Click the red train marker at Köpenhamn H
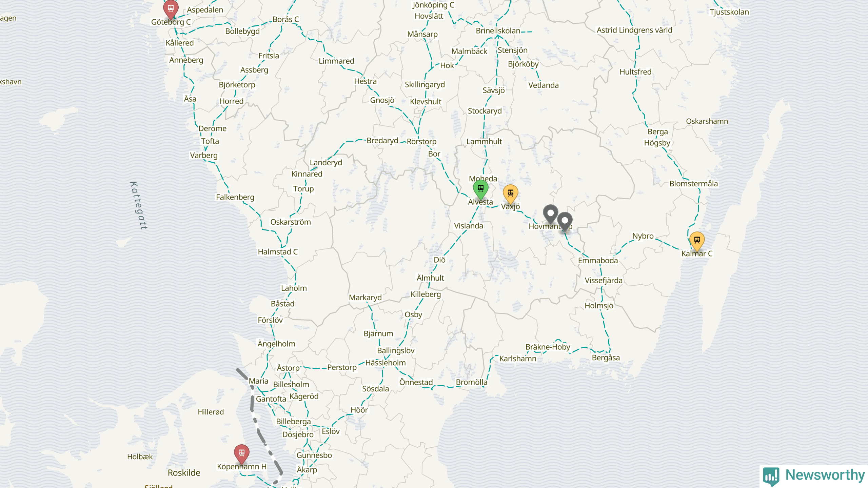Screen dimensions: 868x488 pyautogui.click(x=242, y=454)
